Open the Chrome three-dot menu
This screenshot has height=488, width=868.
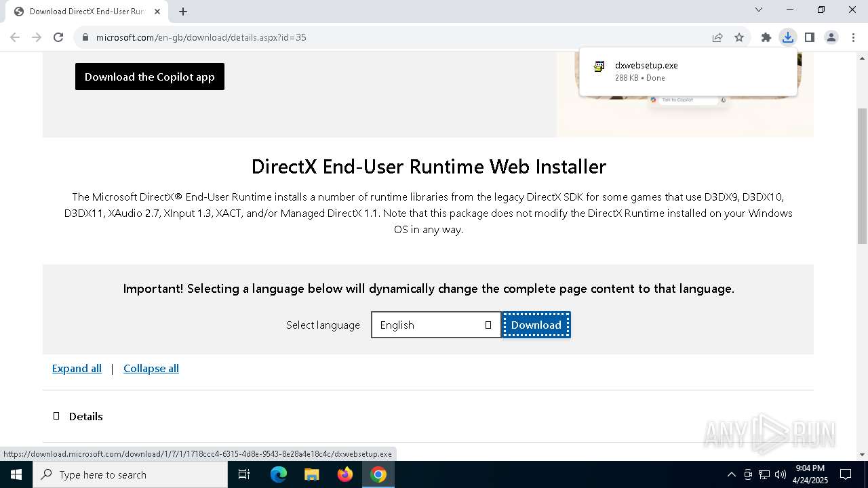(x=853, y=37)
